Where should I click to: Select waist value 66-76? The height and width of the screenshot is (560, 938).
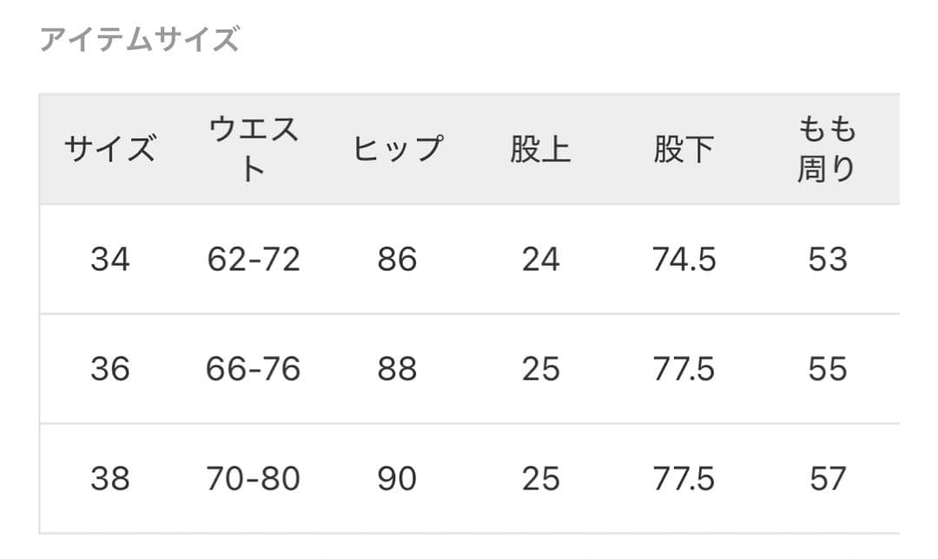pos(254,369)
